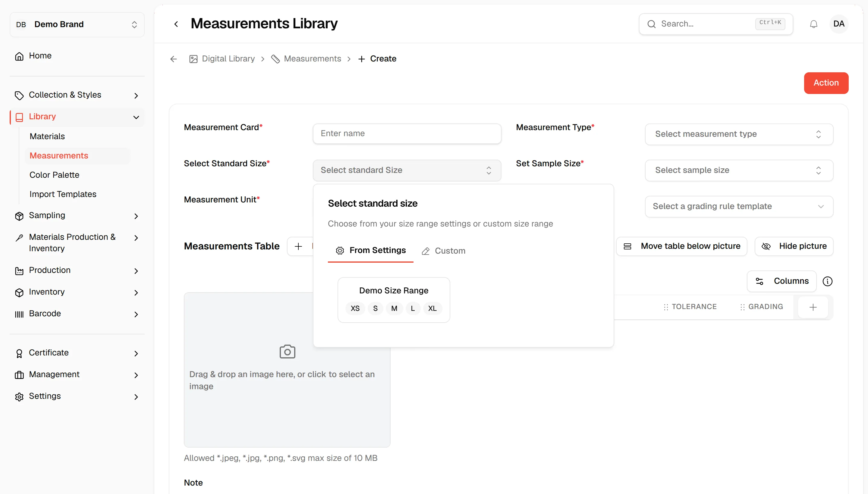Screen dimensions: 868x494
Task: Go to Measurements breadcrumb link
Action: coord(306,59)
